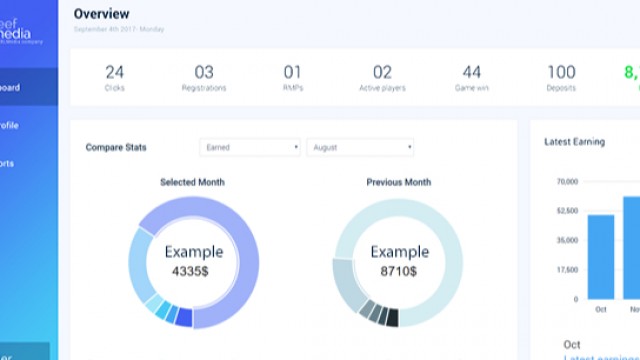Click the 01 RMPs stat

pyautogui.click(x=293, y=78)
